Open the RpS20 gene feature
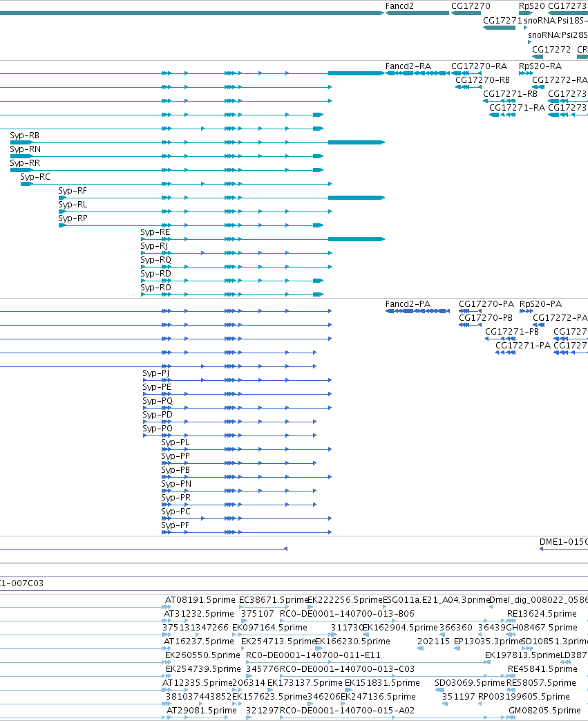Viewport: 588px width, 721px height. click(x=526, y=13)
